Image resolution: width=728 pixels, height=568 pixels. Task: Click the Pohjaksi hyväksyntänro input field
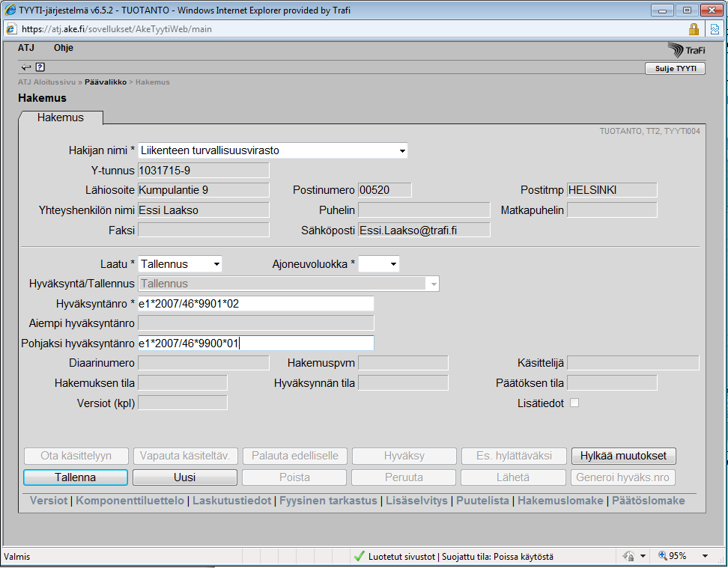tap(256, 343)
